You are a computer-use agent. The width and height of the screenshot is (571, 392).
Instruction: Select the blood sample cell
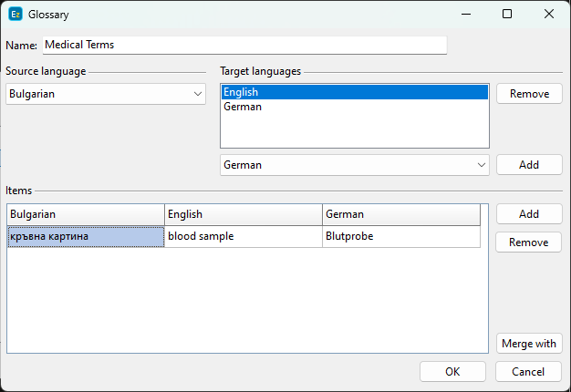click(244, 236)
